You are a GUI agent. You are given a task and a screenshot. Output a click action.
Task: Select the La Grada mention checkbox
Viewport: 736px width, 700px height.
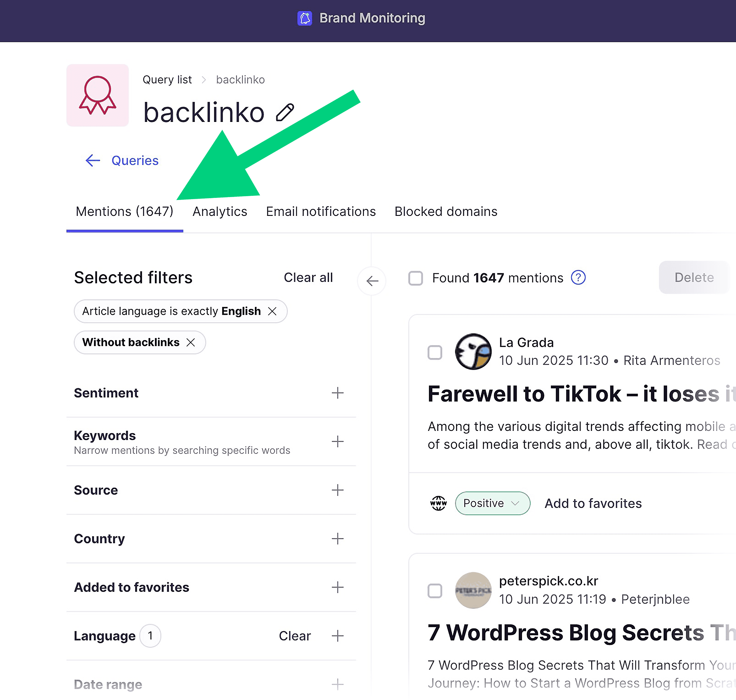coord(435,352)
